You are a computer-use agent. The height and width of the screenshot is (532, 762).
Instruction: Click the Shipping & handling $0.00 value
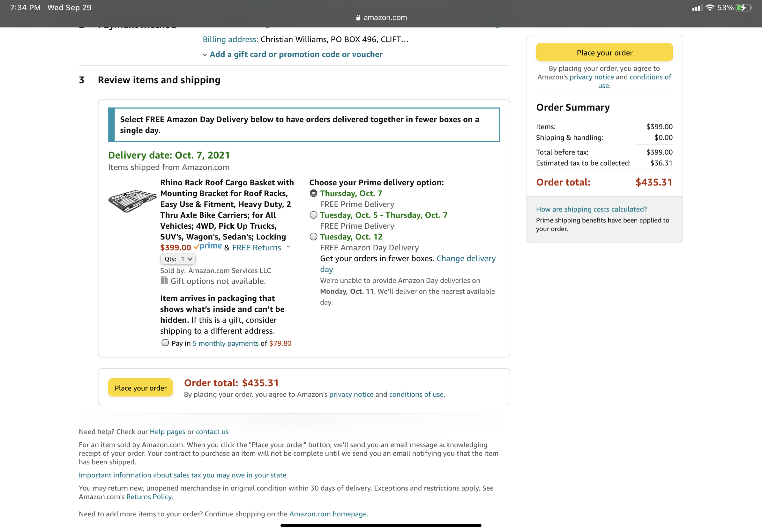click(663, 137)
